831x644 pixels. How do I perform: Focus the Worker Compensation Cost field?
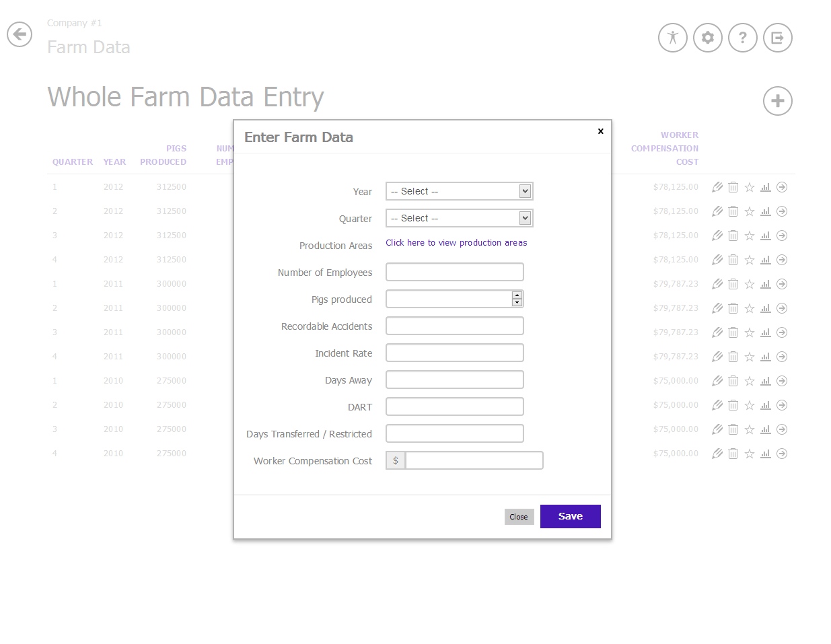click(474, 460)
